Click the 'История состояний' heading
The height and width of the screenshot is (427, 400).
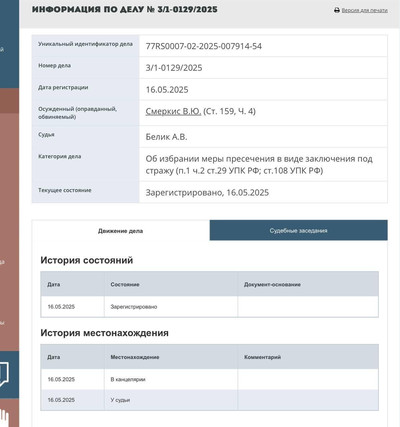pos(87,260)
